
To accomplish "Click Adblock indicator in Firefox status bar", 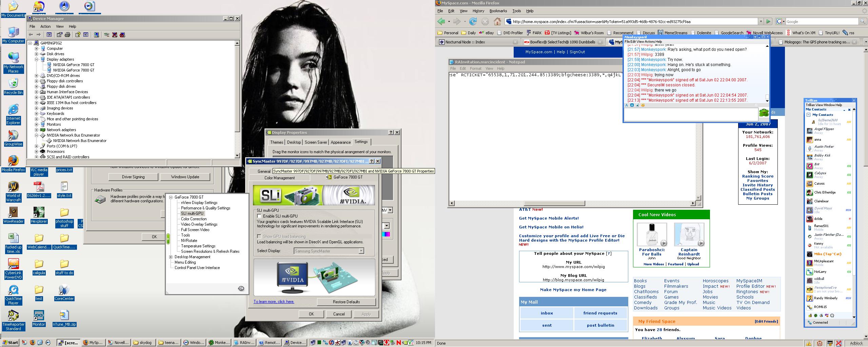I will tap(856, 343).
